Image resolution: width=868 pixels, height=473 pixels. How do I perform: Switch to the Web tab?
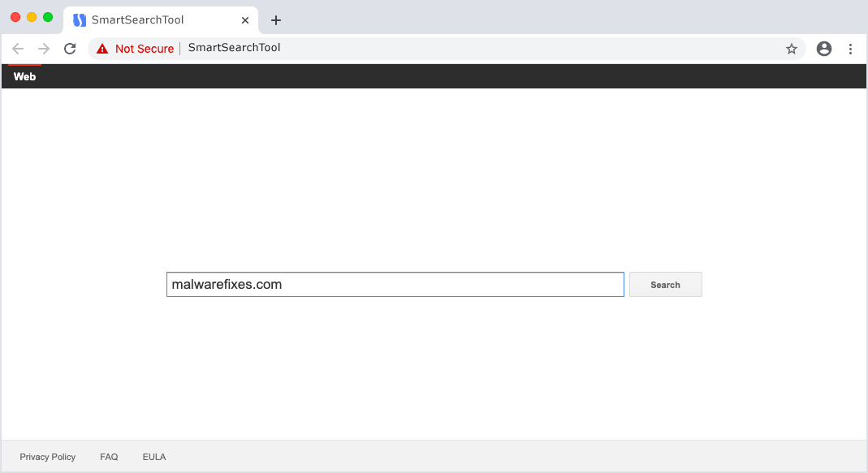tap(25, 76)
